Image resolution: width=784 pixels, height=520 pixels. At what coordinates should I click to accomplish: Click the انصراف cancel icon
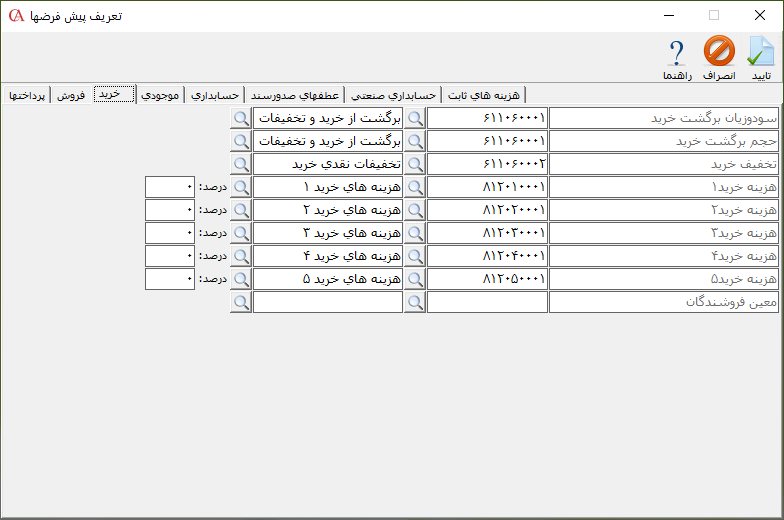pyautogui.click(x=719, y=58)
